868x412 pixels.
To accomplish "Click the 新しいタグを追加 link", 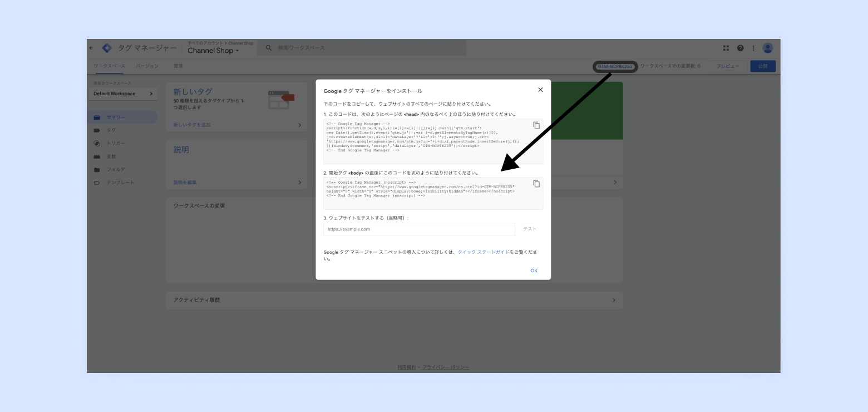I will [192, 125].
